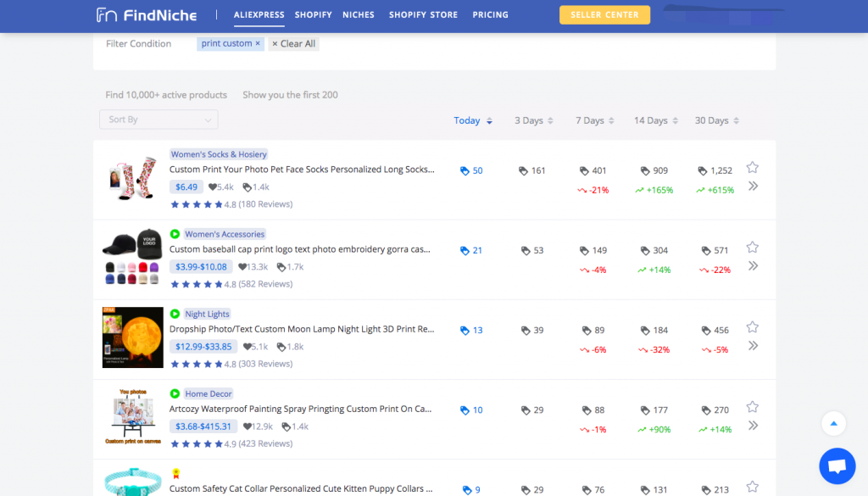Click today's orders tag icon showing 21
Screen dimensions: 868x496
point(465,251)
